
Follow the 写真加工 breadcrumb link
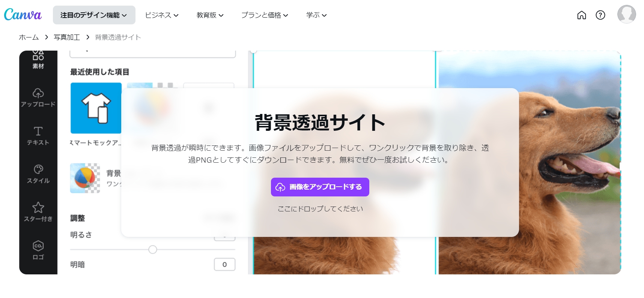(67, 37)
